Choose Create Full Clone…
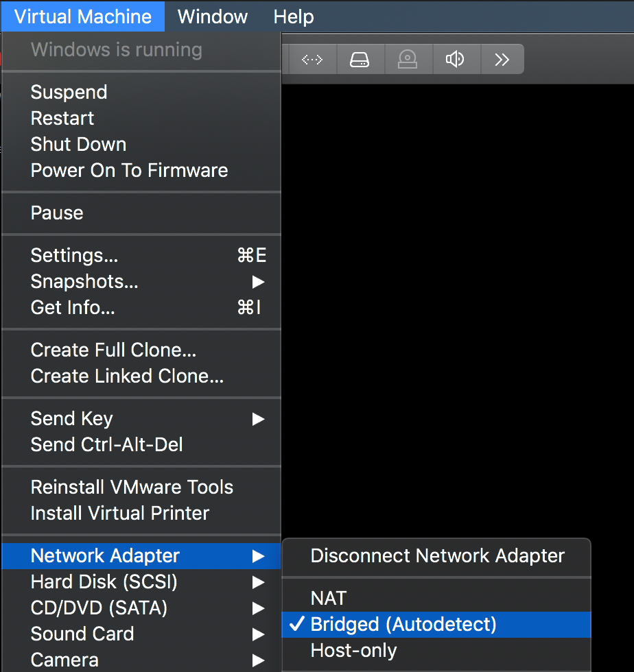 [141, 350]
